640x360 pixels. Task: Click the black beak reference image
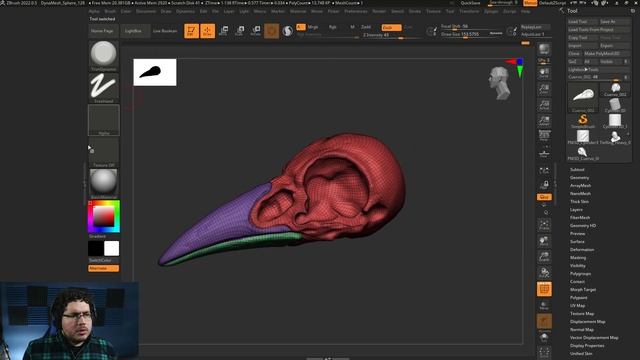pyautogui.click(x=155, y=72)
